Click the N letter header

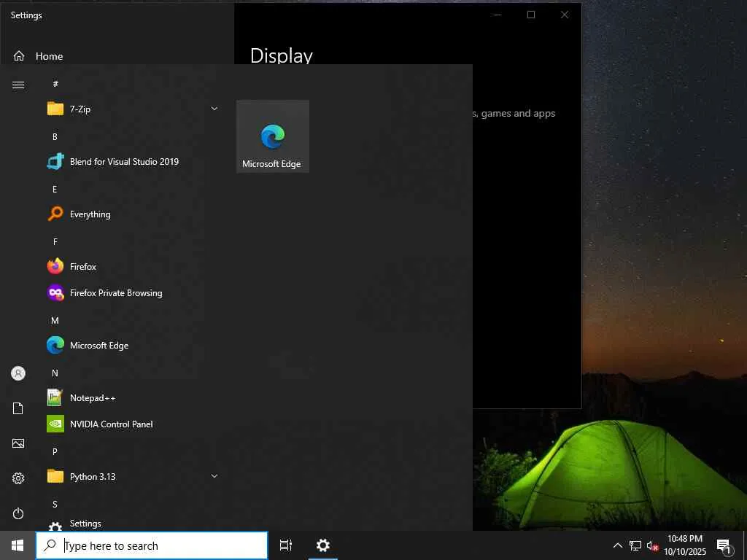coord(55,373)
